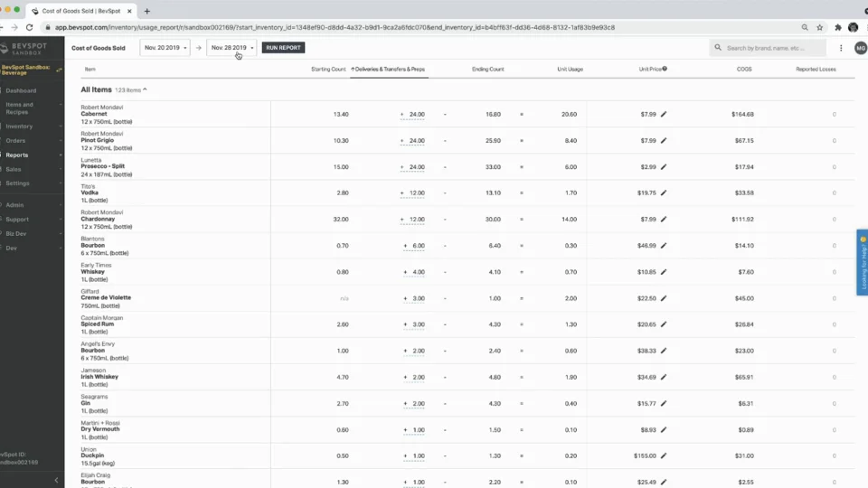Viewport: 868px width, 488px height.
Task: Edit unit price pencil for Chardonnay
Action: (x=663, y=219)
